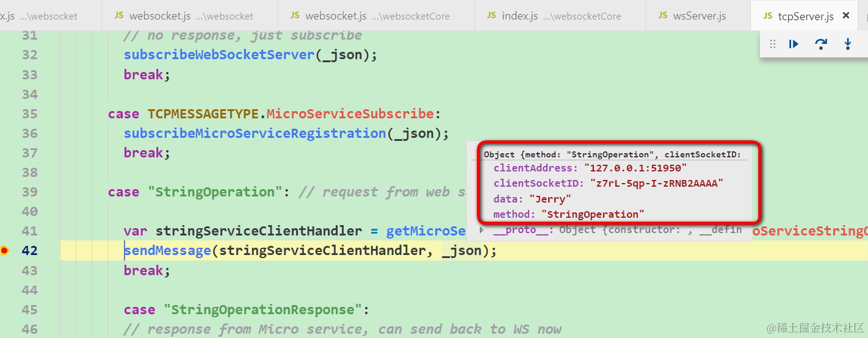Click the _json argument on line 42
This screenshot has height=338, width=868.
(461, 251)
